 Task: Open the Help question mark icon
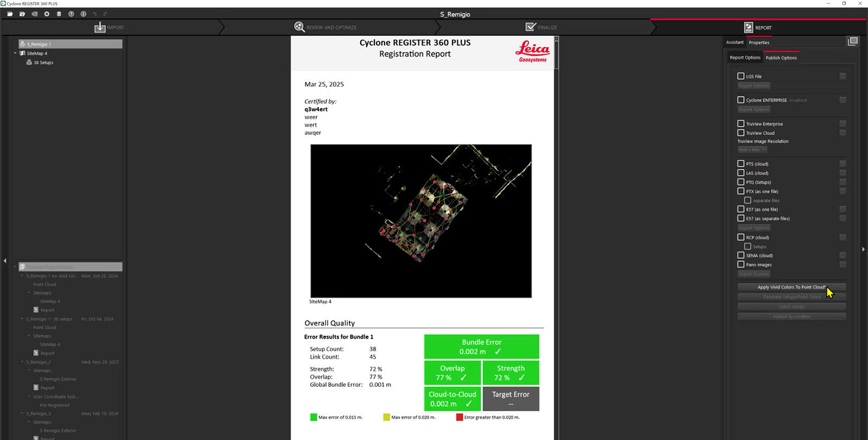[x=71, y=14]
